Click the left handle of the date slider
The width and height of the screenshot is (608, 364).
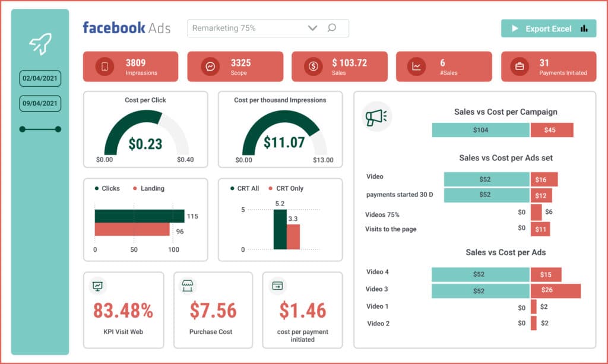[x=23, y=129]
